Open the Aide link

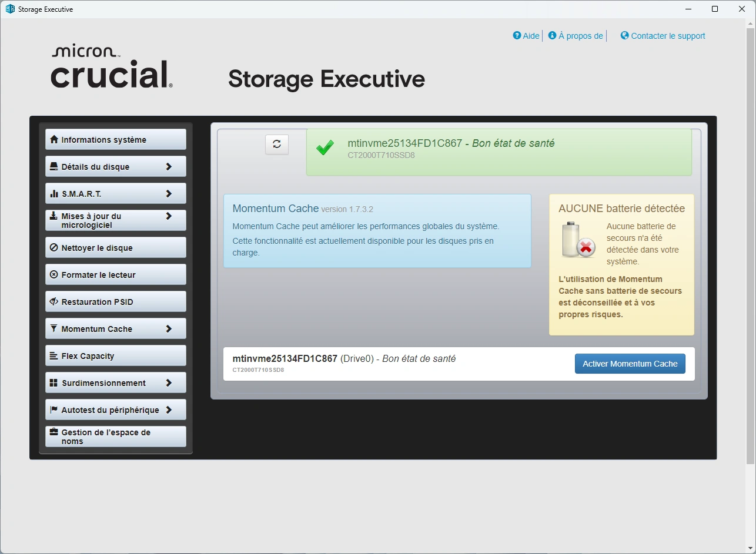pos(526,36)
